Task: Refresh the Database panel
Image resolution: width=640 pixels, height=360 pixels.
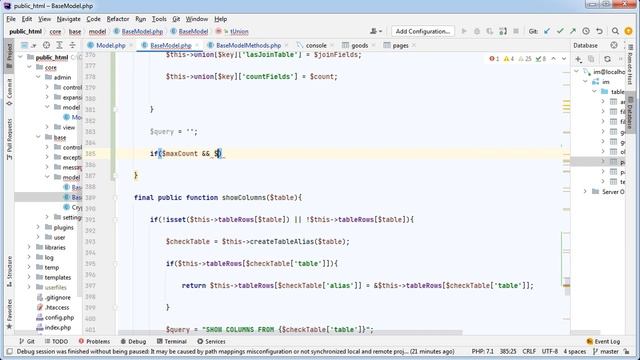Action: click(x=607, y=59)
